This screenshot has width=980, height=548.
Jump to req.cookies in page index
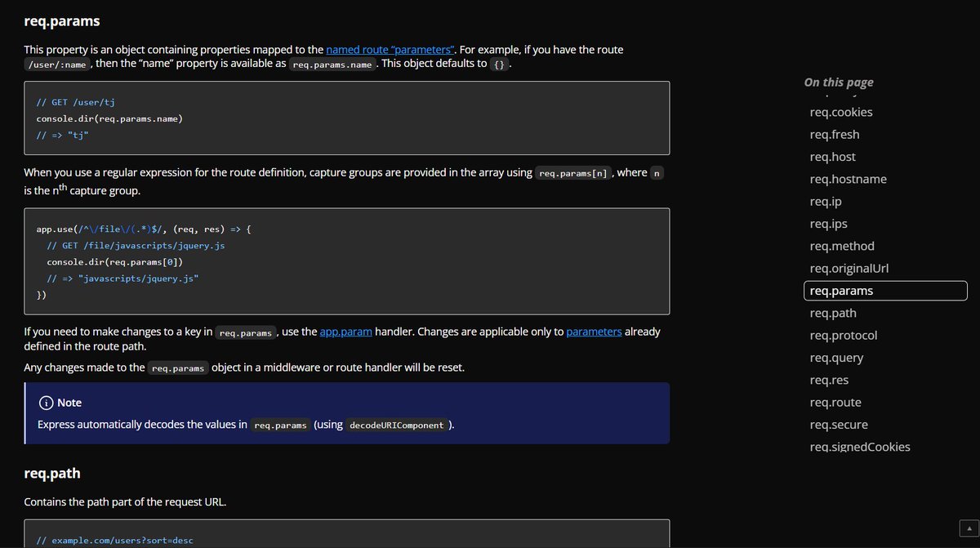841,112
